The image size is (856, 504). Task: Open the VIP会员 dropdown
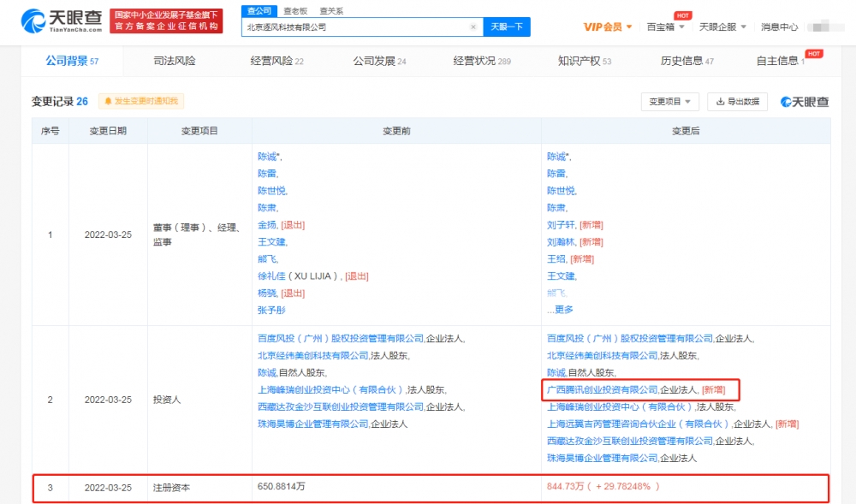[608, 27]
